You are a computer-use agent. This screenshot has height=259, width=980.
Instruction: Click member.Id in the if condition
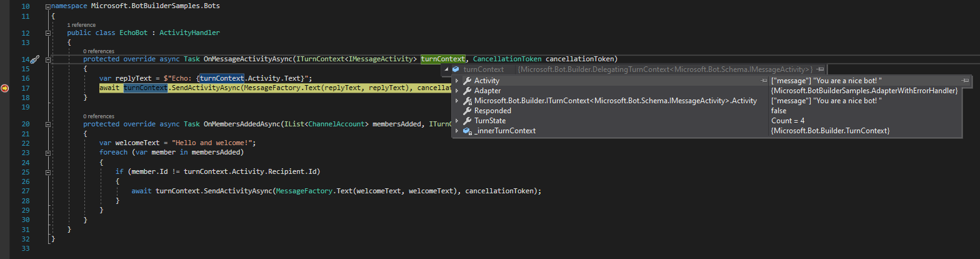[x=146, y=171]
